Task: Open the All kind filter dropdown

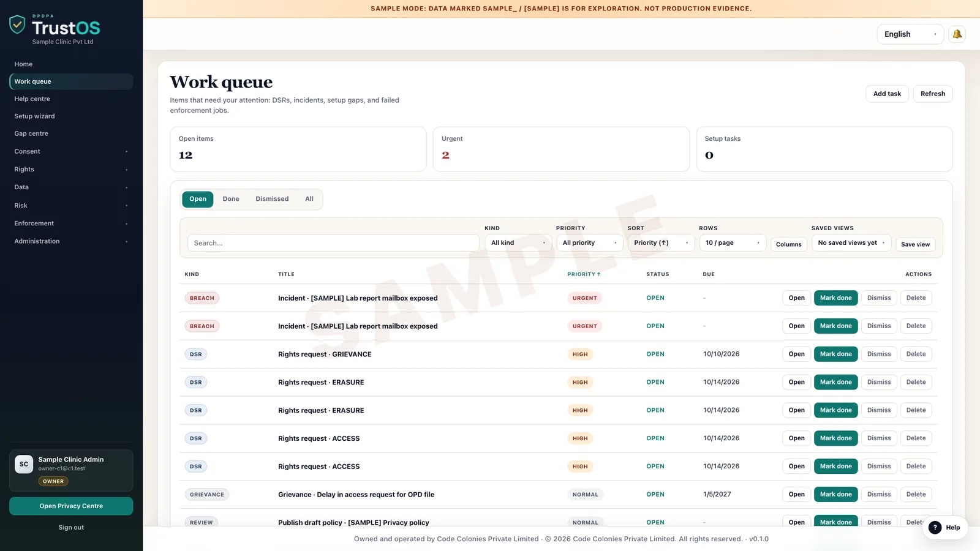Action: point(518,243)
